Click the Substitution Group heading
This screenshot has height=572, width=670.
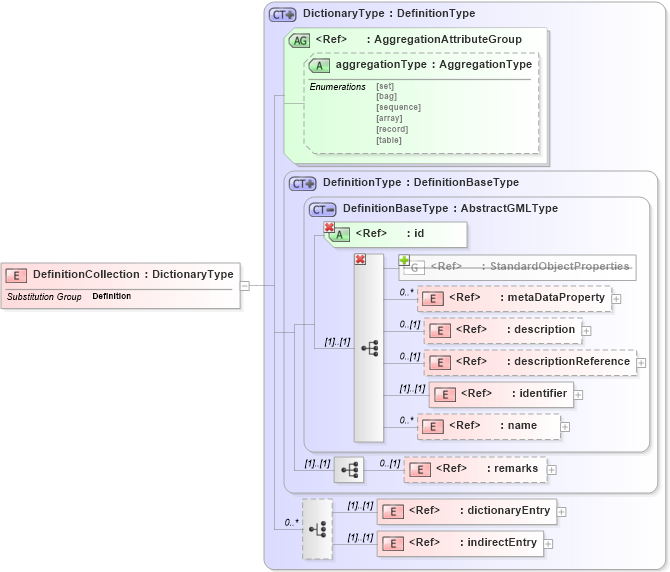pos(44,296)
